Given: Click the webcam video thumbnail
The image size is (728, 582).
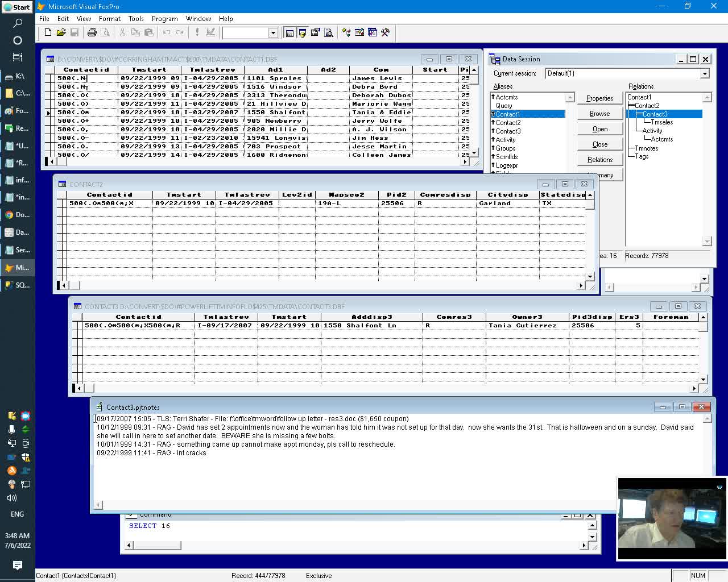Looking at the screenshot, I should click(x=672, y=518).
